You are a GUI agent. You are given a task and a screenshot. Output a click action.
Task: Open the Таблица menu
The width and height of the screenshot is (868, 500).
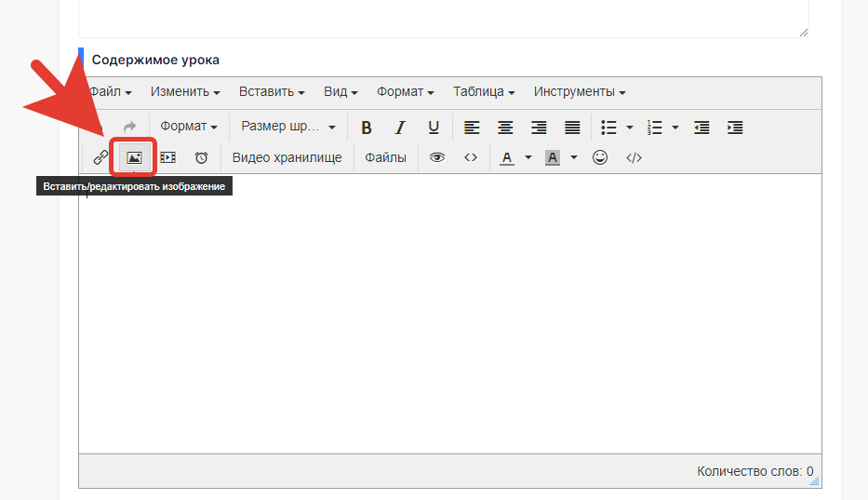click(x=484, y=92)
